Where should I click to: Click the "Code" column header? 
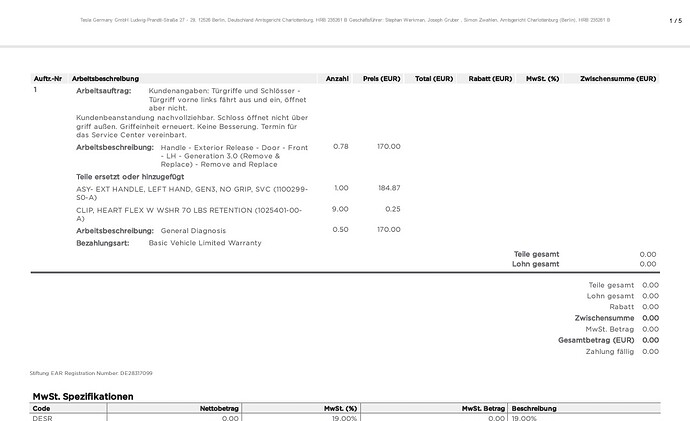coord(41,409)
